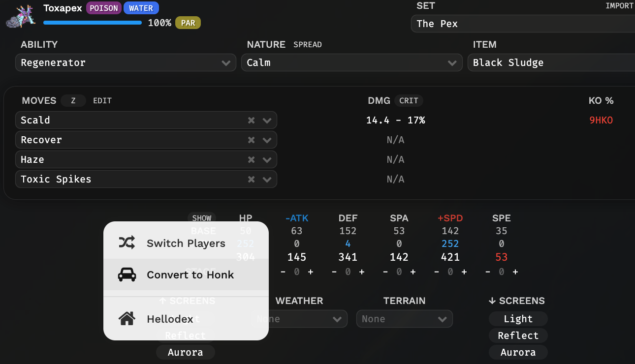Open the Terrain dropdown

(x=404, y=319)
